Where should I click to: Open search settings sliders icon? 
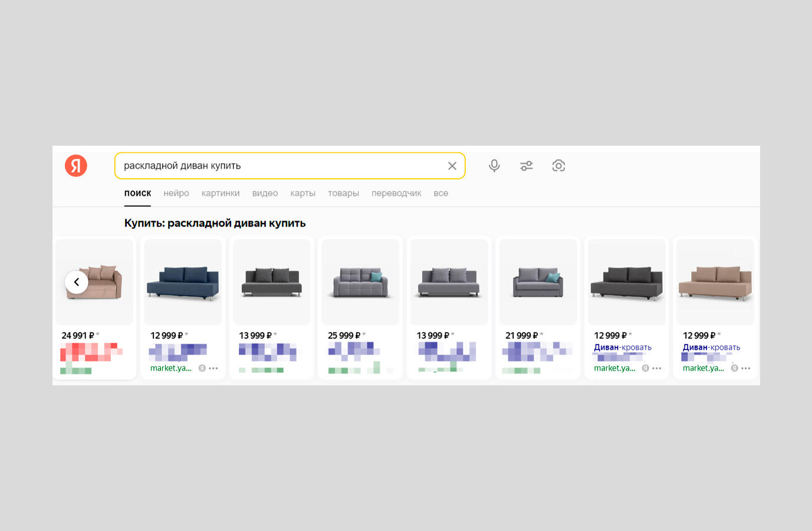coord(527,166)
